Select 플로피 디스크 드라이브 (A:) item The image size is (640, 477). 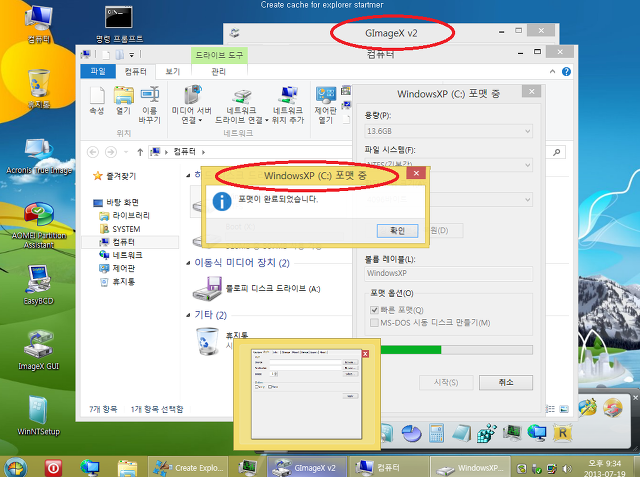tap(257, 288)
